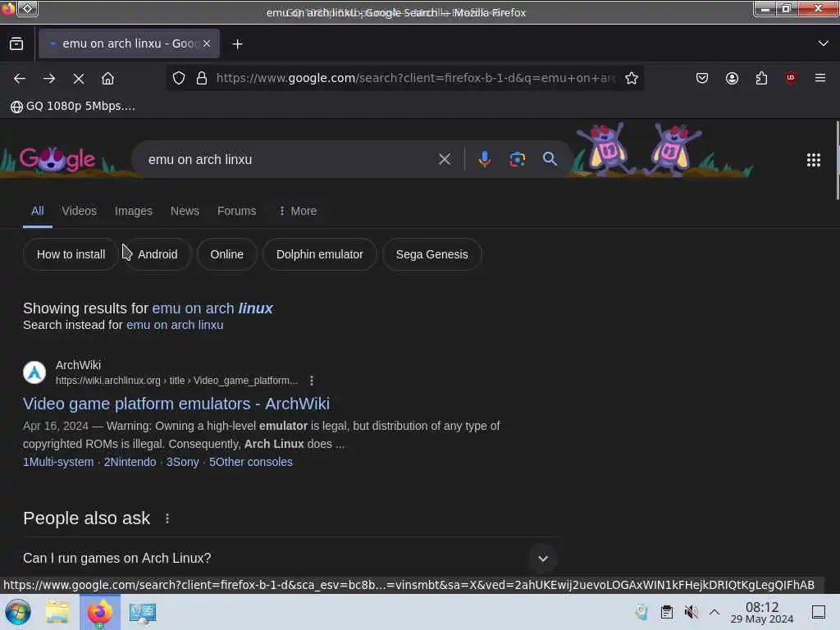Apply the Online filter chip
The image size is (840, 630).
pos(226,254)
